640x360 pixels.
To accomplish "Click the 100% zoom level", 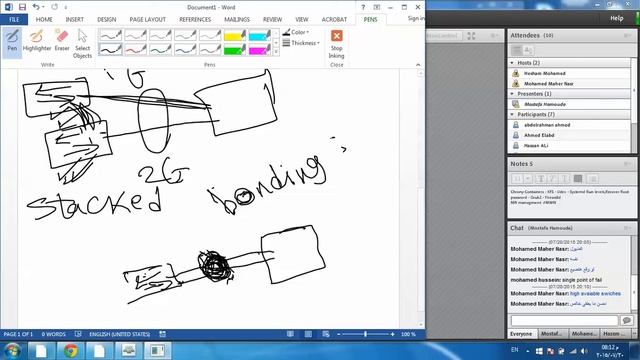I will pos(408,334).
